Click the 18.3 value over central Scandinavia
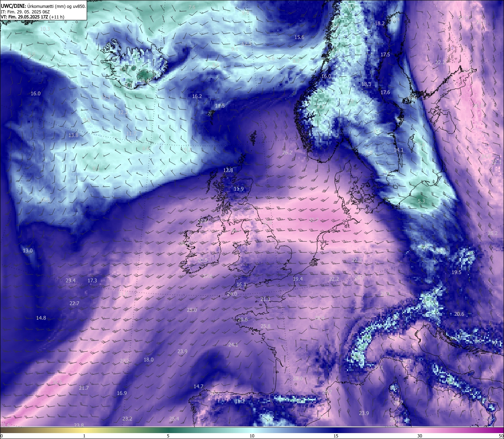The image size is (504, 439). click(366, 84)
